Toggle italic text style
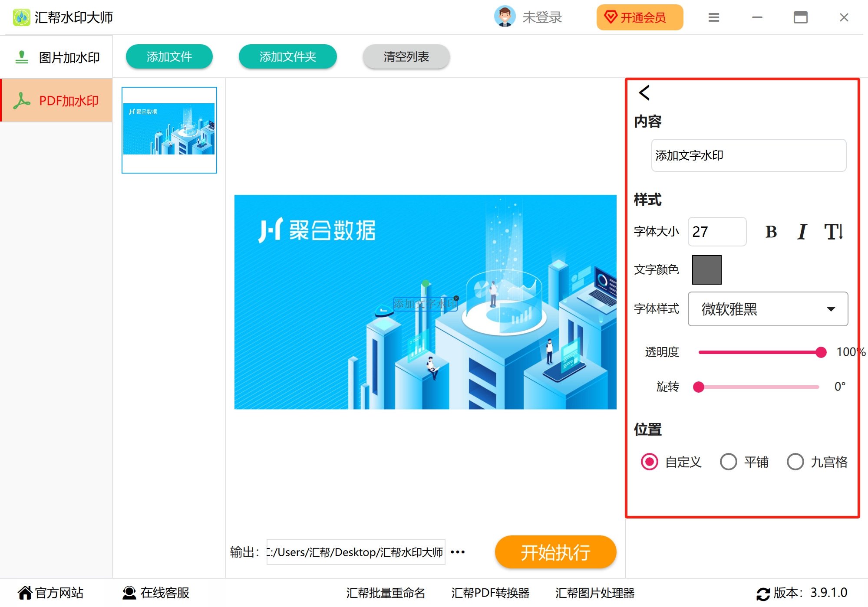868x607 pixels. pos(802,232)
